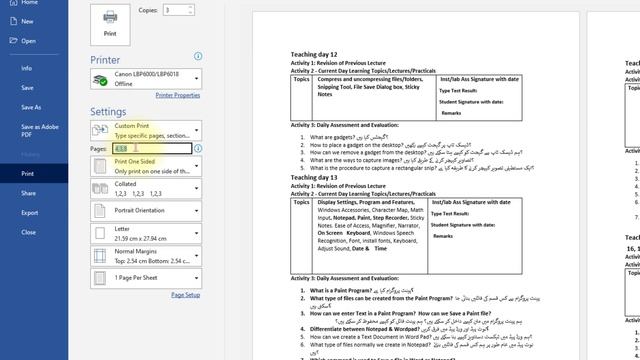Click the printer info icon beside Printer heading
Image resolution: width=640 pixels, height=360 pixels.
tap(198, 56)
